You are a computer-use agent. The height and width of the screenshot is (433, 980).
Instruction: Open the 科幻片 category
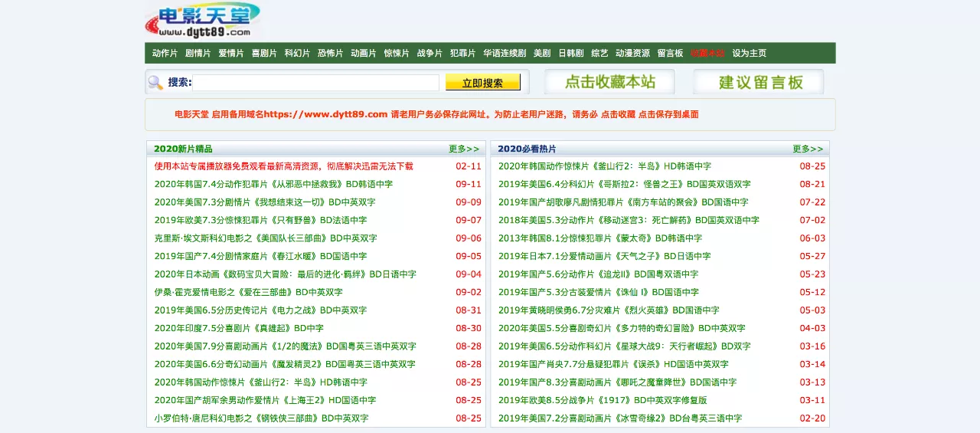click(297, 53)
